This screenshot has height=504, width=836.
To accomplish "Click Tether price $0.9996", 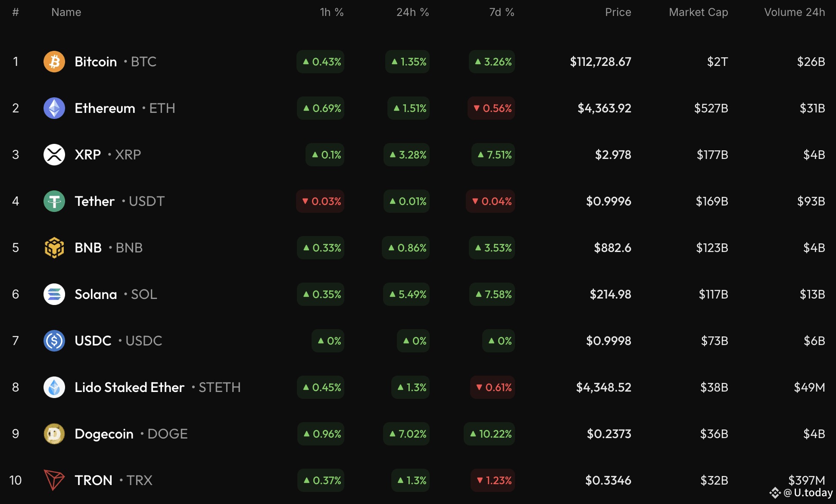I will tap(608, 201).
